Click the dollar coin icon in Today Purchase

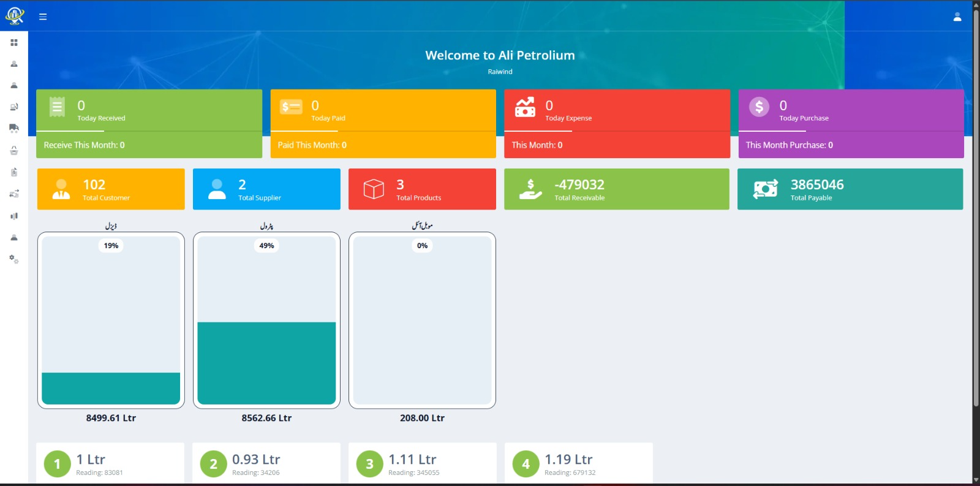tap(759, 107)
